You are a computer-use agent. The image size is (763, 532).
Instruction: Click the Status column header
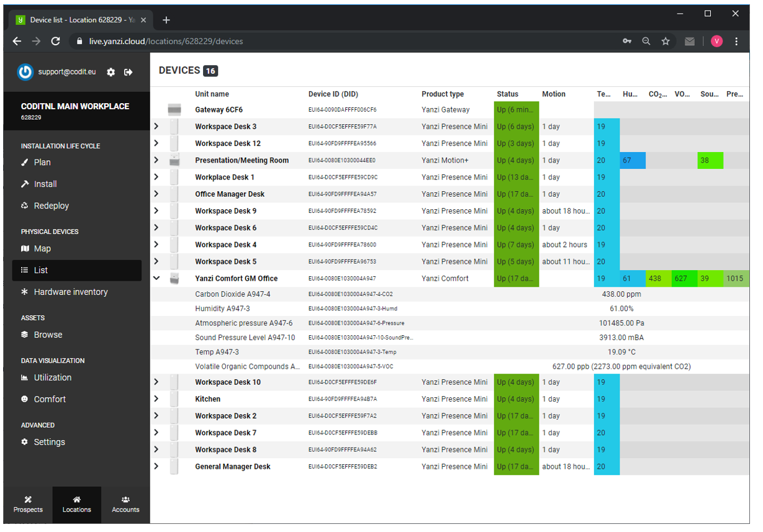(x=507, y=94)
